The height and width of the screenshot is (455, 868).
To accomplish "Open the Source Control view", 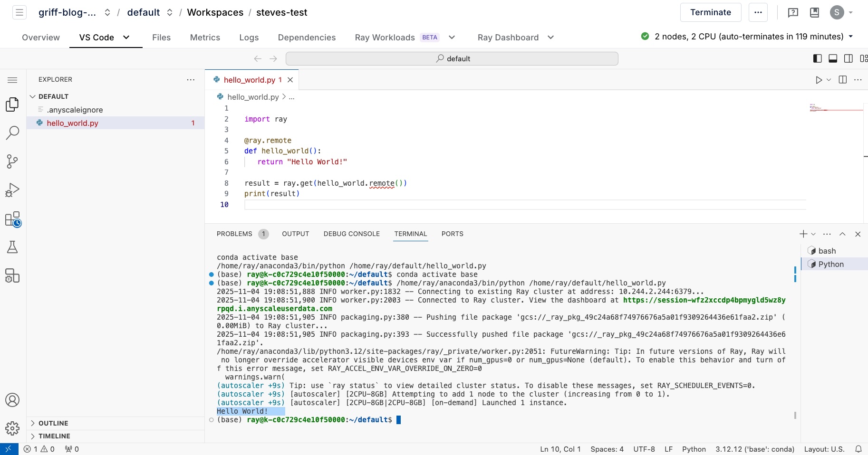I will 12,161.
